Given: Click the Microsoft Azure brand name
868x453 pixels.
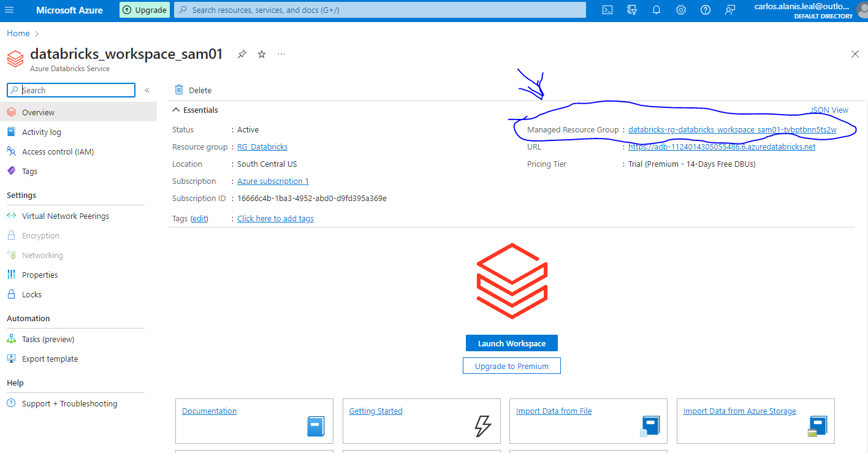Looking at the screenshot, I should pyautogui.click(x=69, y=10).
